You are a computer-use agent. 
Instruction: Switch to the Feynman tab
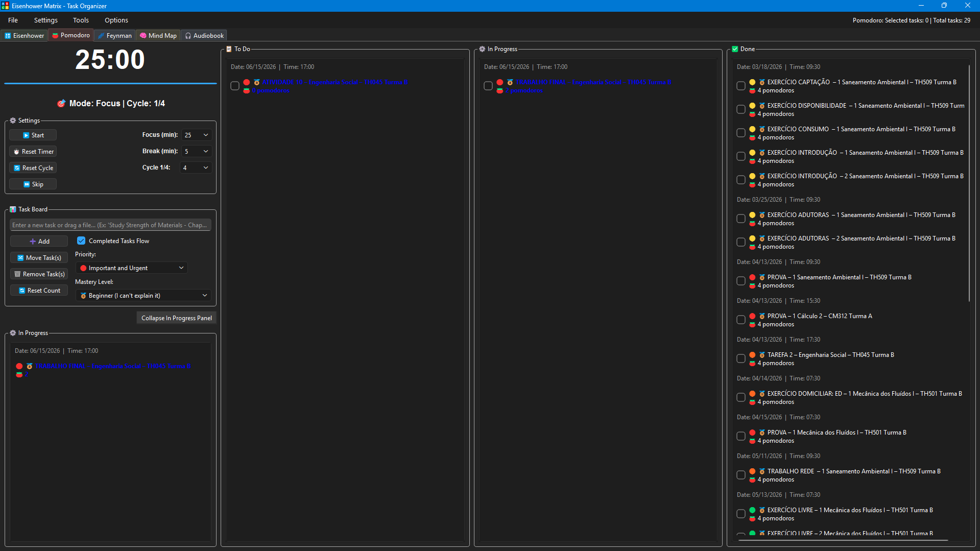tap(115, 35)
